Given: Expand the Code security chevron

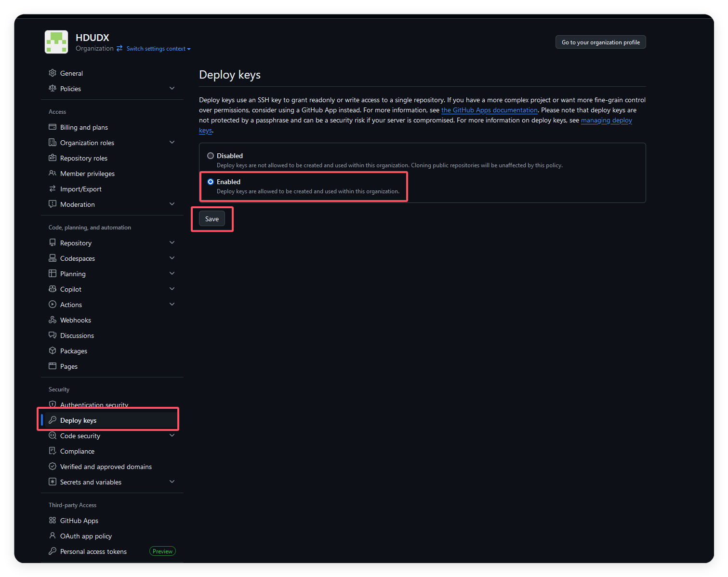Looking at the screenshot, I should (172, 435).
